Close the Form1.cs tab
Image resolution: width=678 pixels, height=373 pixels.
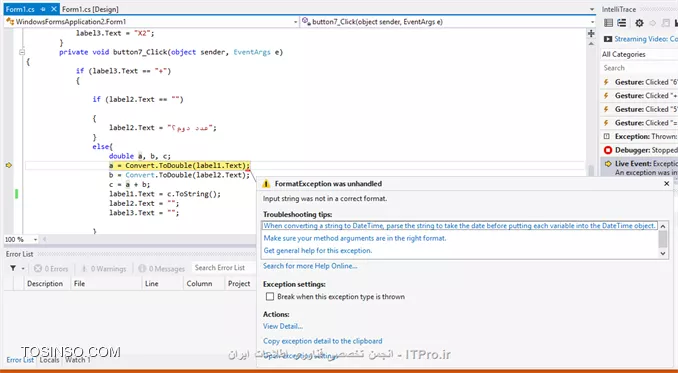[x=54, y=9]
